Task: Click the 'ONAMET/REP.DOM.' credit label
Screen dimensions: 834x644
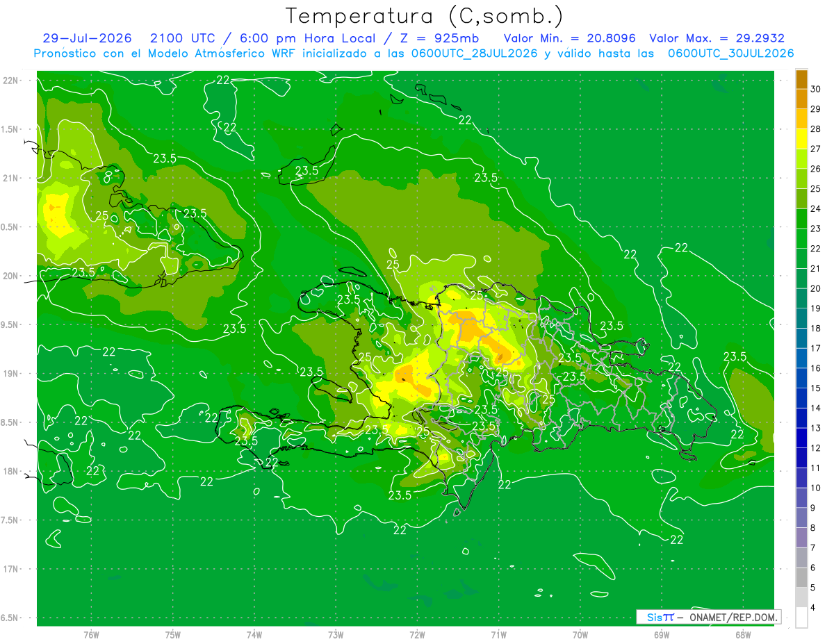Action: [x=734, y=617]
